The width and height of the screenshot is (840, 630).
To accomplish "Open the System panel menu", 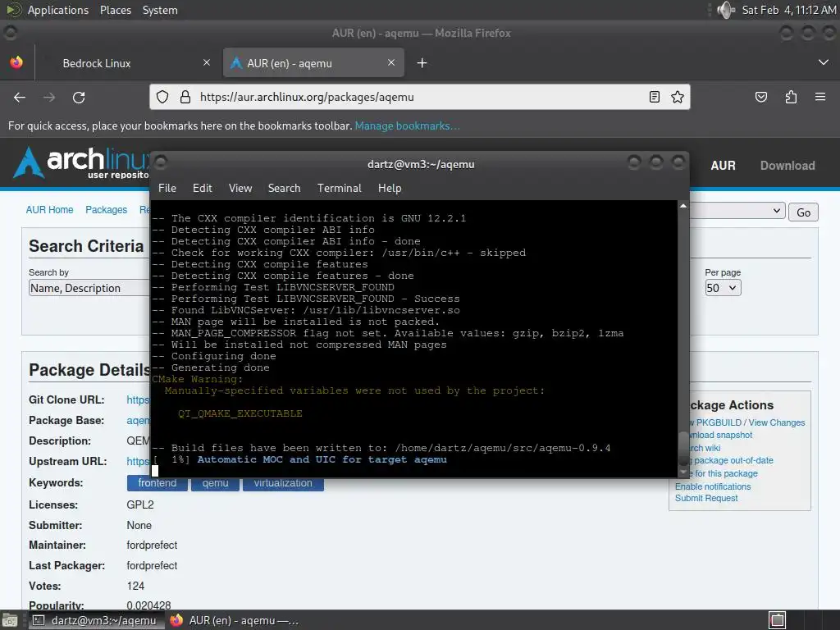I will [160, 10].
